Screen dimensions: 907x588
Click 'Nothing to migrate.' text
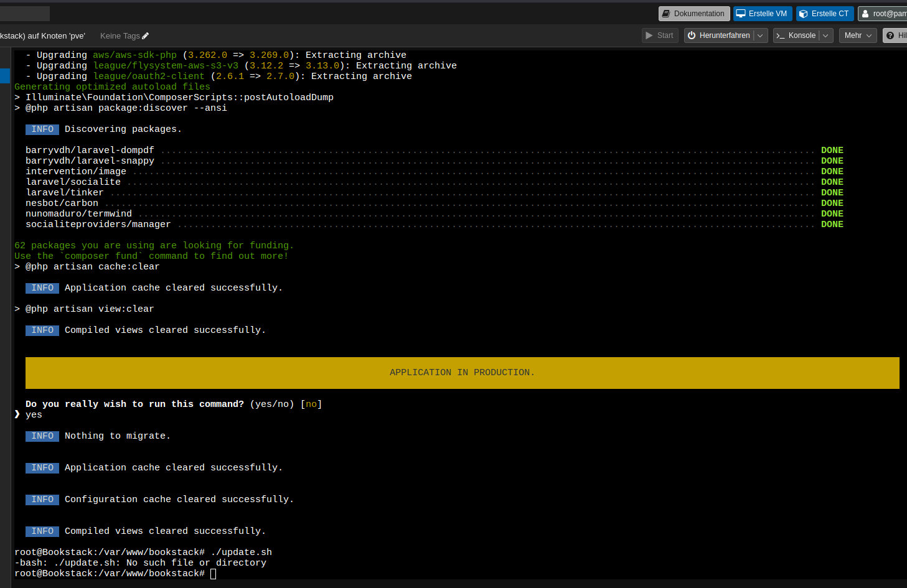[118, 436]
